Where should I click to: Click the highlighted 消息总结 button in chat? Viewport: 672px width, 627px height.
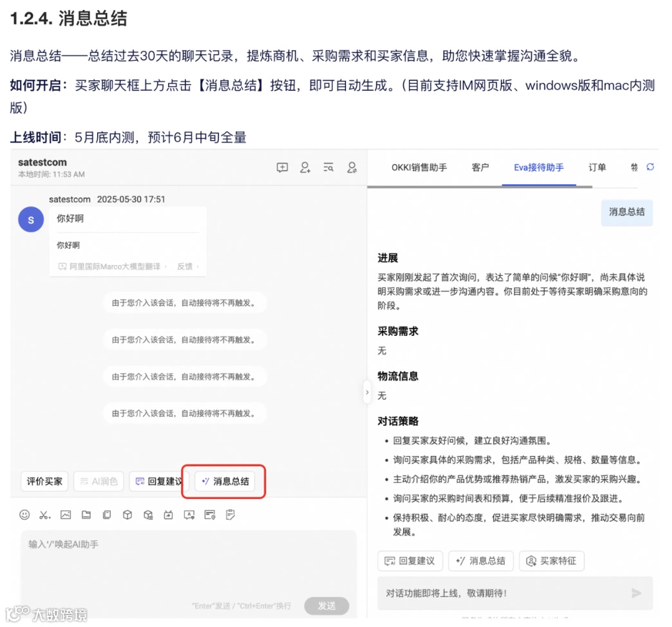pos(225,481)
